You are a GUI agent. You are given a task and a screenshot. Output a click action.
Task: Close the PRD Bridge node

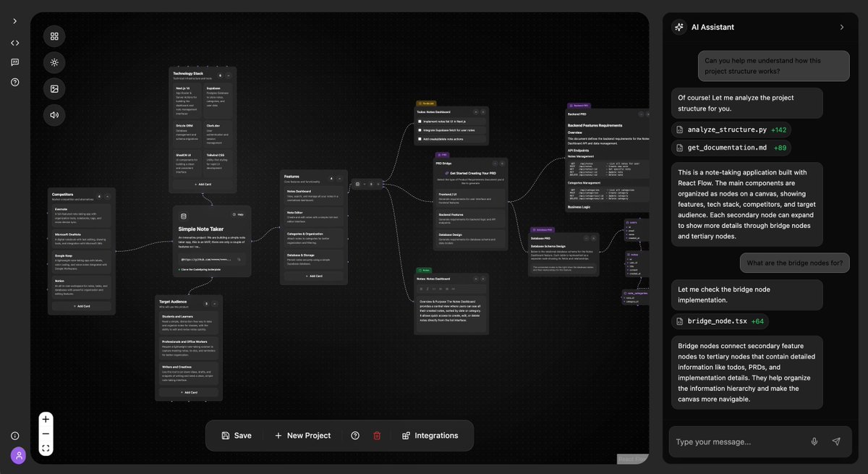coord(502,164)
